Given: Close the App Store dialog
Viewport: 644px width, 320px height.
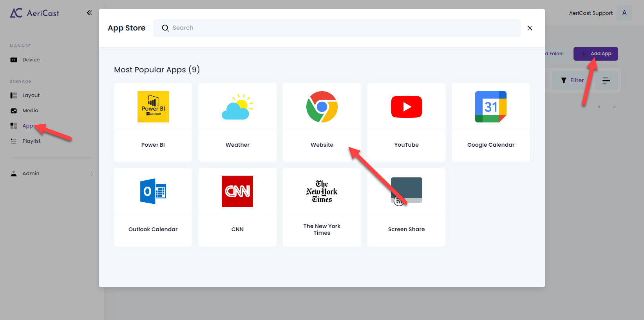Looking at the screenshot, I should (x=530, y=28).
